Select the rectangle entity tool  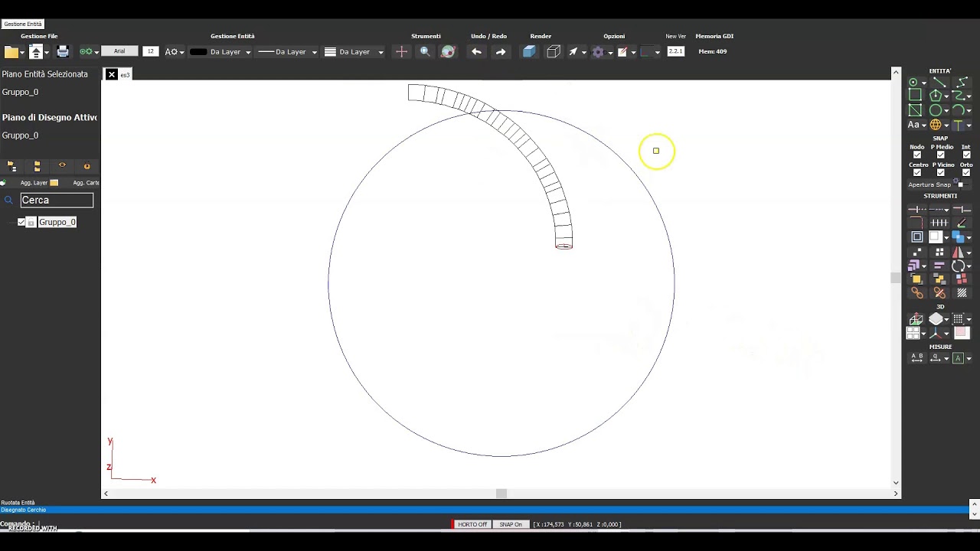point(915,95)
